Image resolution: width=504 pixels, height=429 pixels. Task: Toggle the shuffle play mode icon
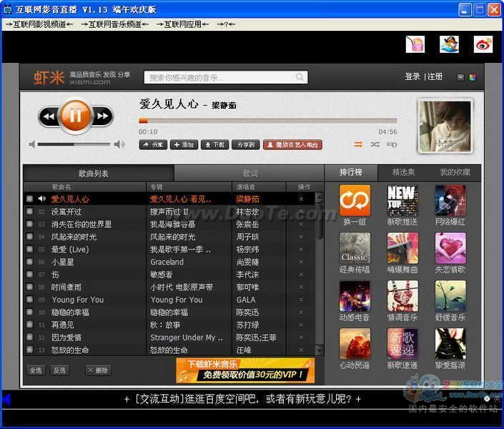click(375, 144)
